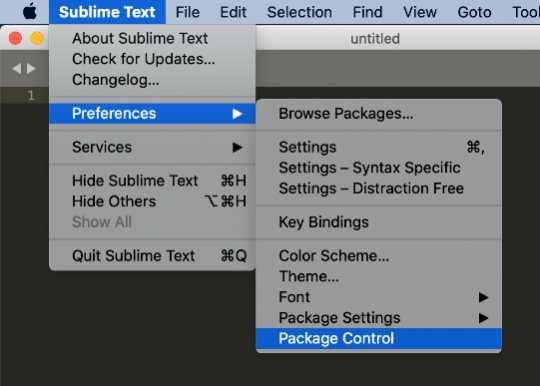
Task: Click line number 1 in gutter
Action: pos(31,95)
